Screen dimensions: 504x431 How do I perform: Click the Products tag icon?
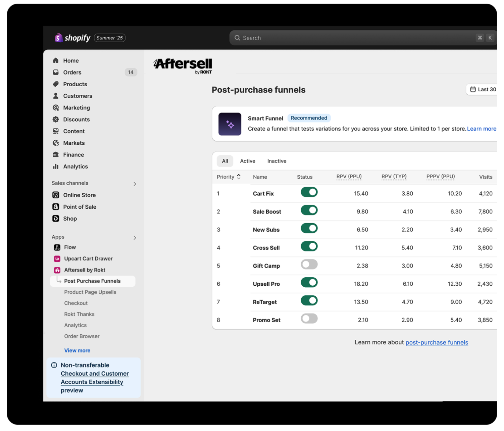tap(56, 84)
